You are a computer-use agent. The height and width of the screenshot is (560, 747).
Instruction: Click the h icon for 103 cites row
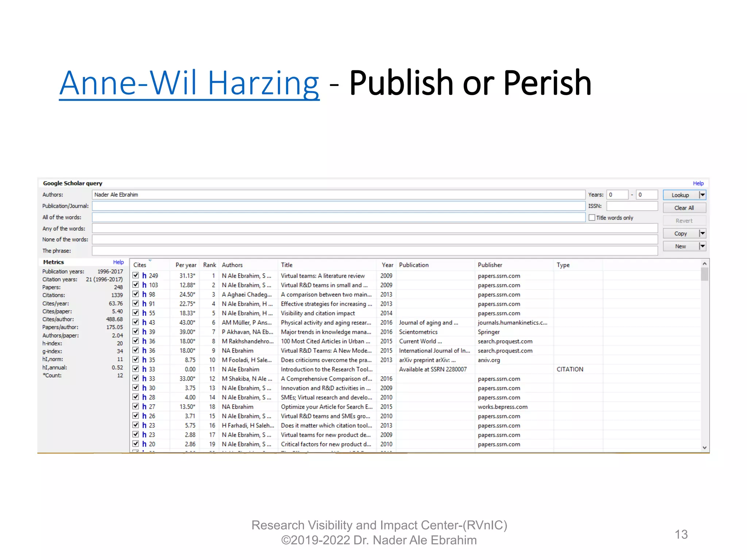[x=144, y=285]
